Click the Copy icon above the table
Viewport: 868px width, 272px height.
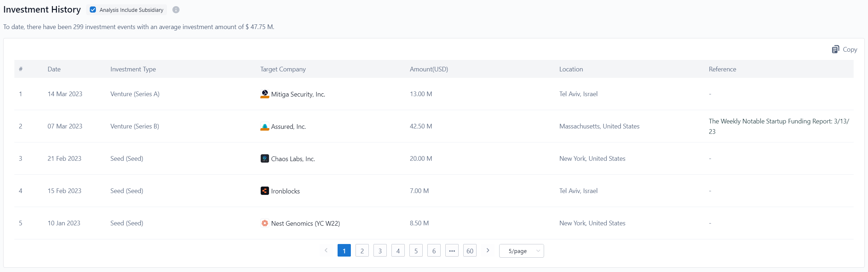pyautogui.click(x=835, y=50)
